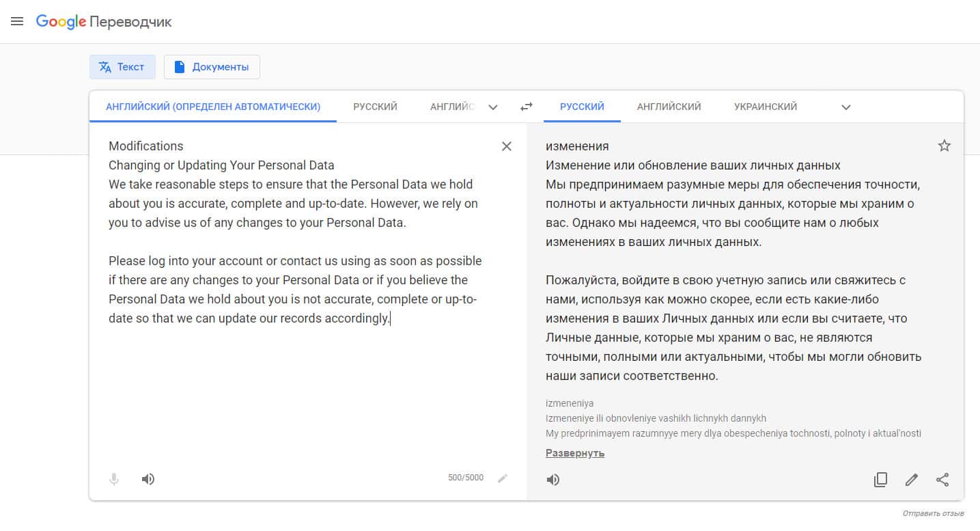Copy the translation to clipboard
980x531 pixels.
pos(880,480)
